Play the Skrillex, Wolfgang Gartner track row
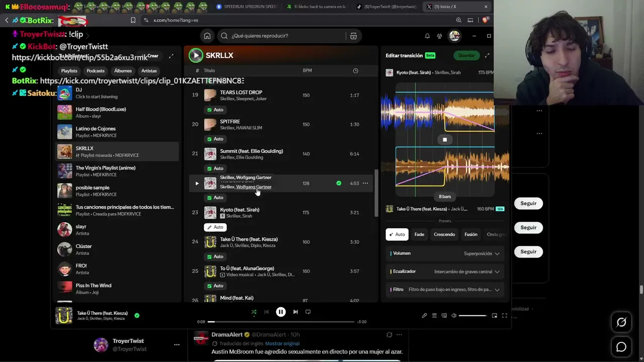This screenshot has width=644, height=362. pos(197,184)
